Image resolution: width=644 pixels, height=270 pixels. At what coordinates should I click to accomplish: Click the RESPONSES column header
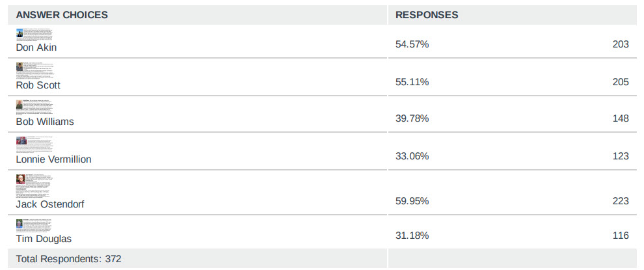[x=427, y=15]
